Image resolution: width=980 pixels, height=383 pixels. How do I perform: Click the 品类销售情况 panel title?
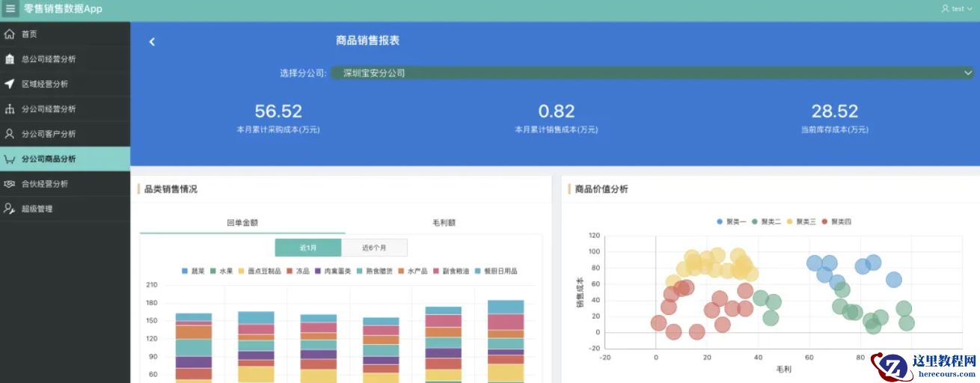click(x=171, y=189)
